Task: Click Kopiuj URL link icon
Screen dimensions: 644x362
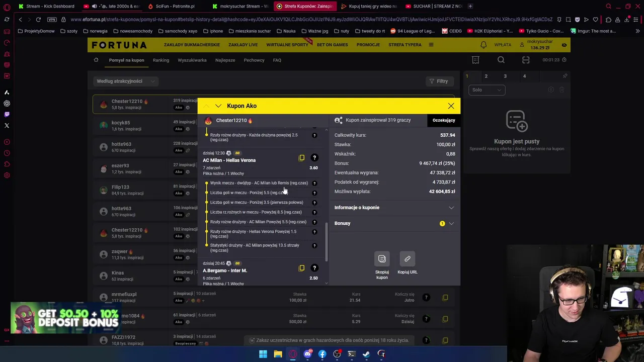Action: click(408, 259)
